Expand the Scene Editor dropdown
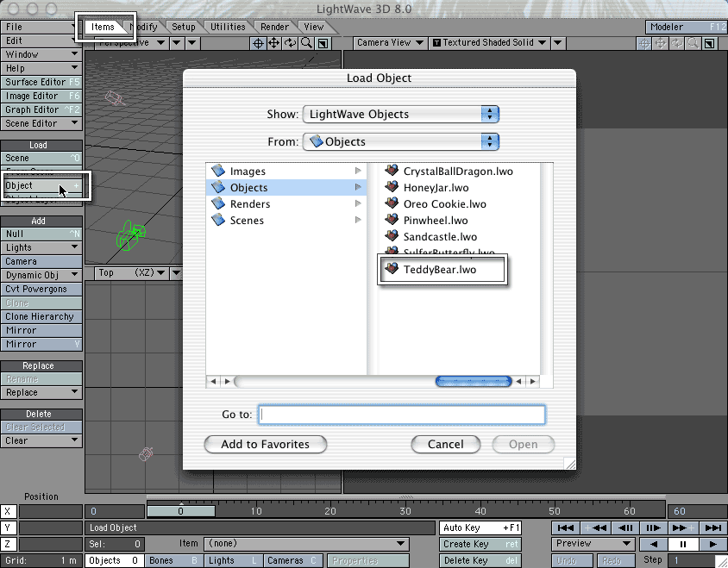728x568 pixels. click(41, 123)
